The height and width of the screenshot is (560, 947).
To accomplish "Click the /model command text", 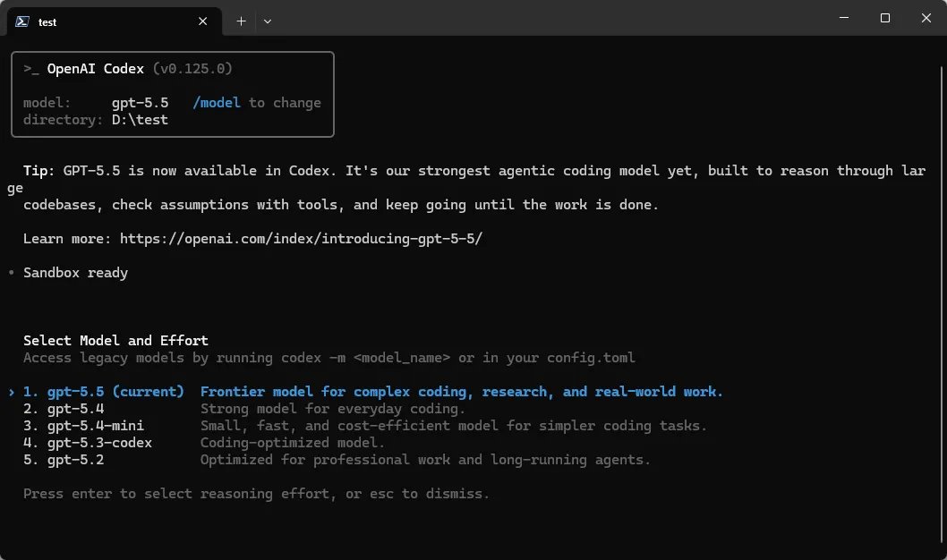I will 217,103.
